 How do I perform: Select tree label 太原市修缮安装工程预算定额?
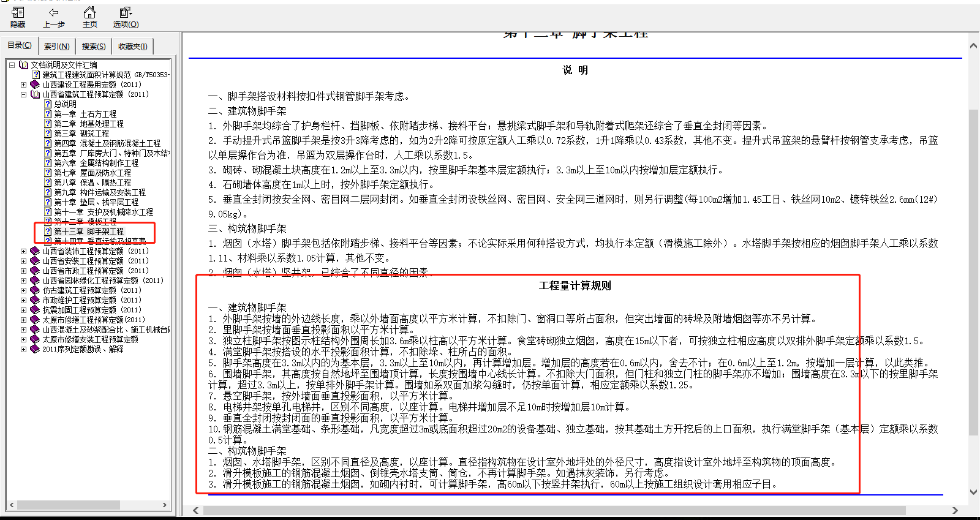click(90, 339)
